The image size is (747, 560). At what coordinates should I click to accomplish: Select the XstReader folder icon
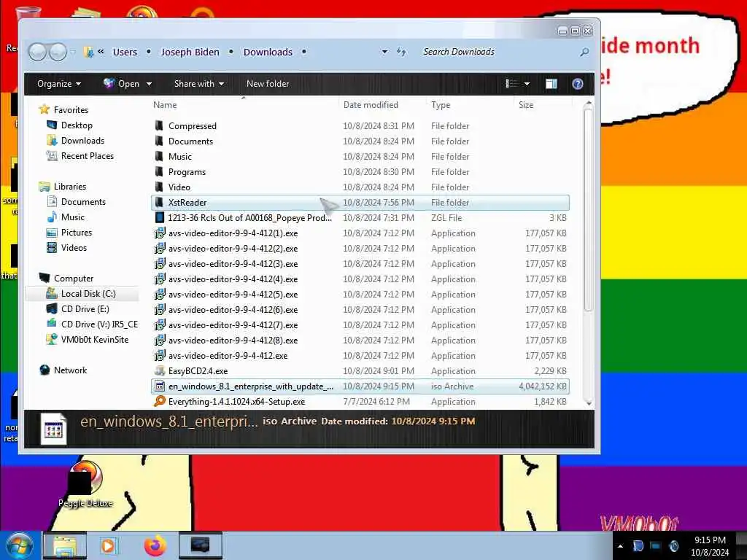click(x=159, y=203)
